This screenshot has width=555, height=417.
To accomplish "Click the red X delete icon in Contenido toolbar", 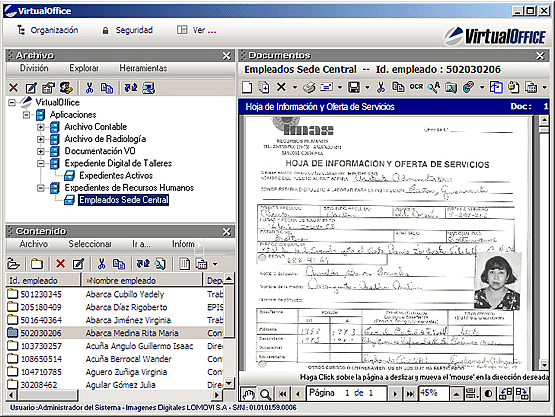I will coord(61,264).
